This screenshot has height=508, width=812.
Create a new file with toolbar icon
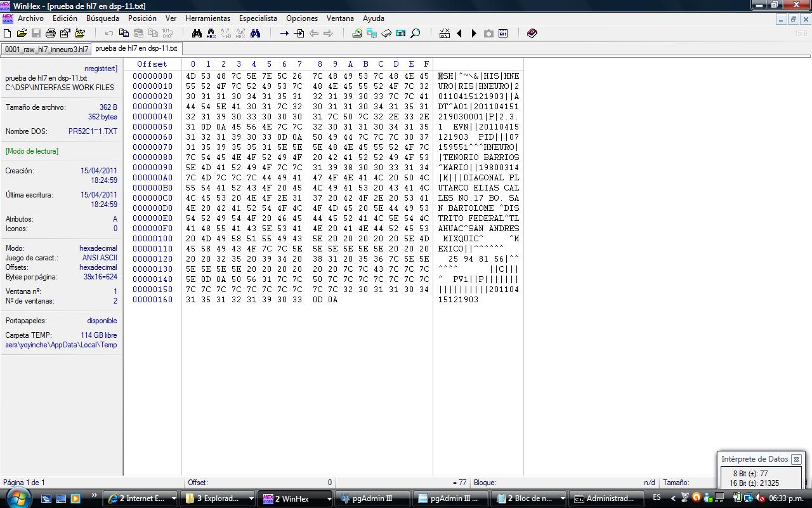tap(7, 33)
